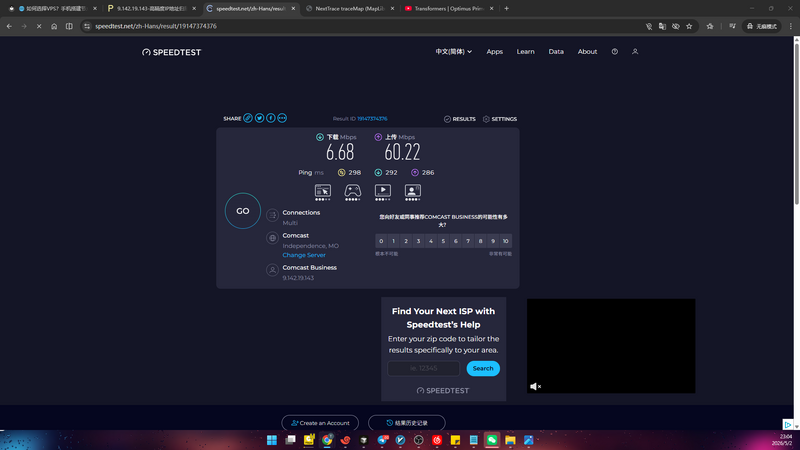Open the site information icon in the address bar
The width and height of the screenshot is (800, 450).
tap(87, 26)
